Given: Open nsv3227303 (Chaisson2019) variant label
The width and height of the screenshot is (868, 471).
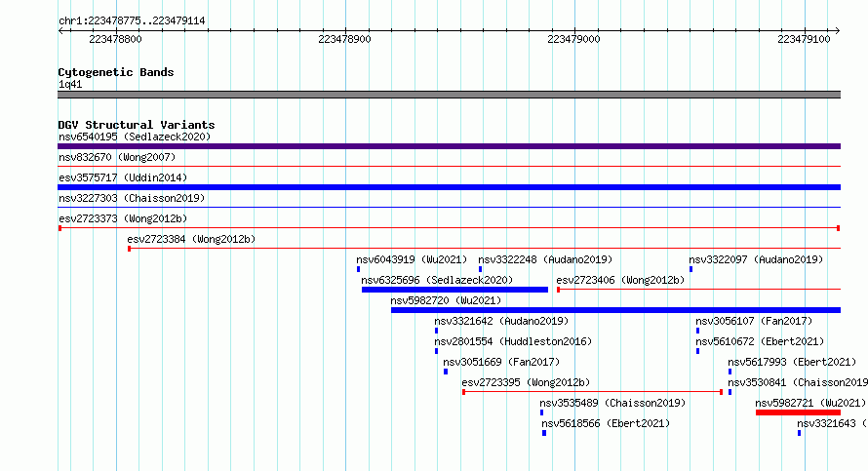Looking at the screenshot, I should click(x=132, y=198).
